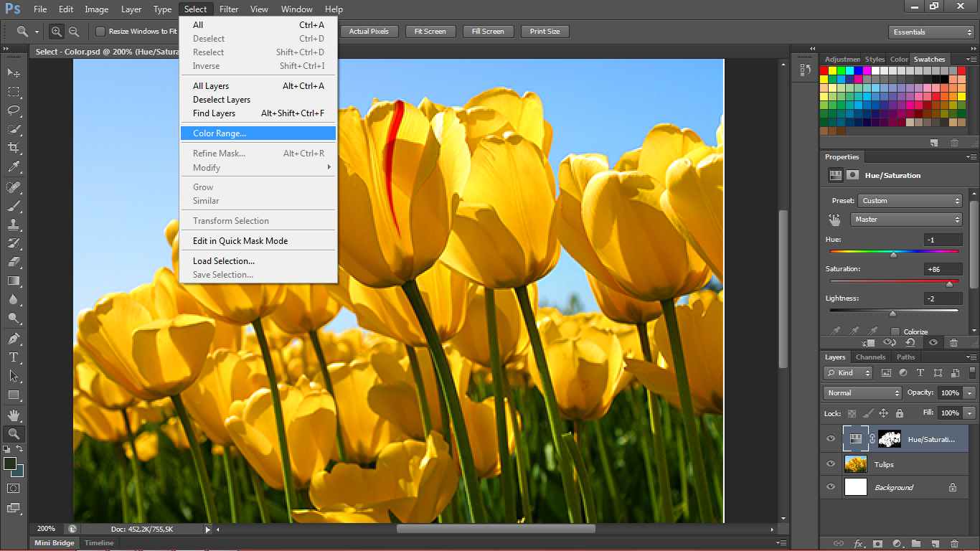The width and height of the screenshot is (980, 551).
Task: Click the Print Size button
Action: [x=545, y=32]
